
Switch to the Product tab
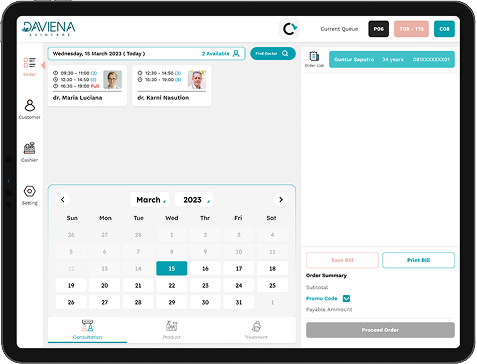point(172,330)
